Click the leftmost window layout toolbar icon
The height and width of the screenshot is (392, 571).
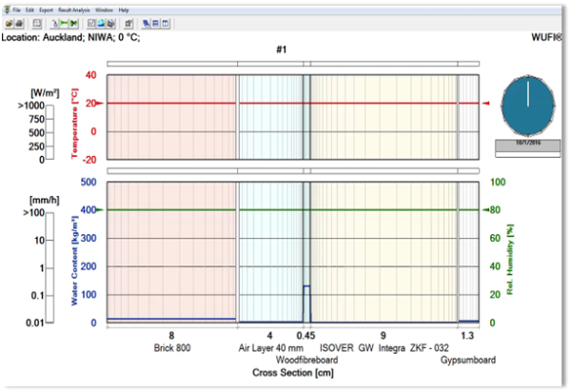click(147, 21)
